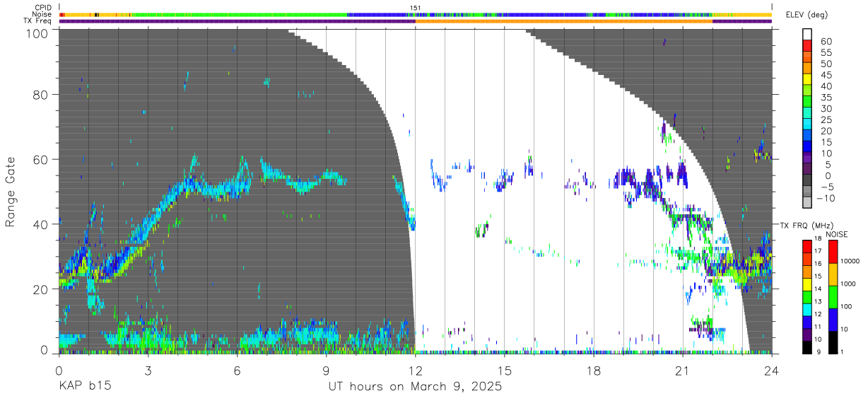Click 'UT hours on March 9, 2025' label
This screenshot has height=401, width=868.
[x=415, y=387]
